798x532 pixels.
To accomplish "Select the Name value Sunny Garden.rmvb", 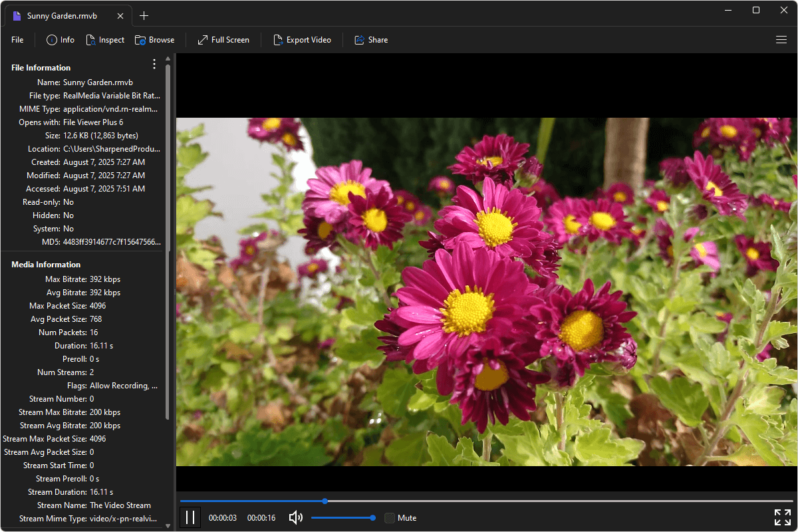I will point(98,82).
